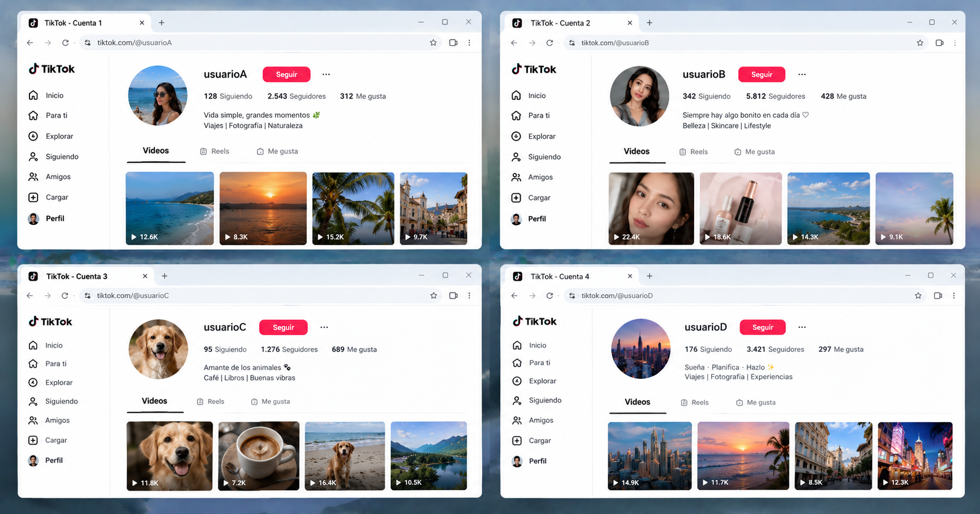The image size is (980, 514).
Task: Click usuarioB 428 Me gusta count
Action: (x=844, y=96)
